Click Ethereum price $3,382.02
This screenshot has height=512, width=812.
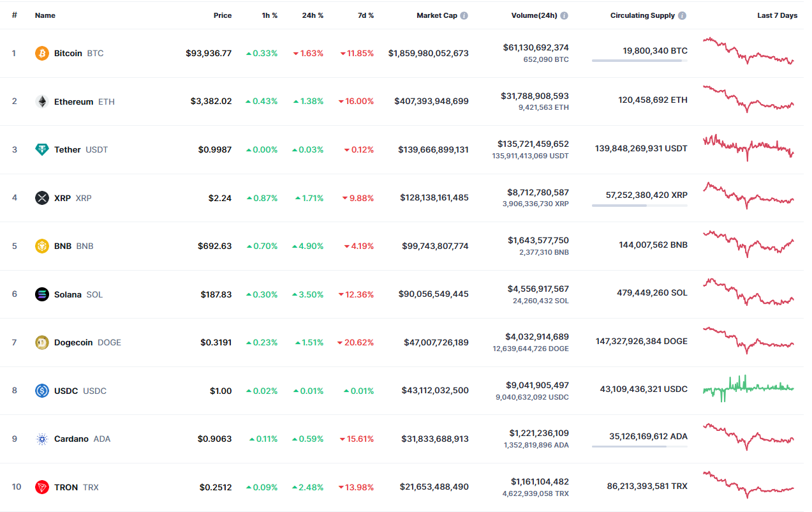coord(211,102)
